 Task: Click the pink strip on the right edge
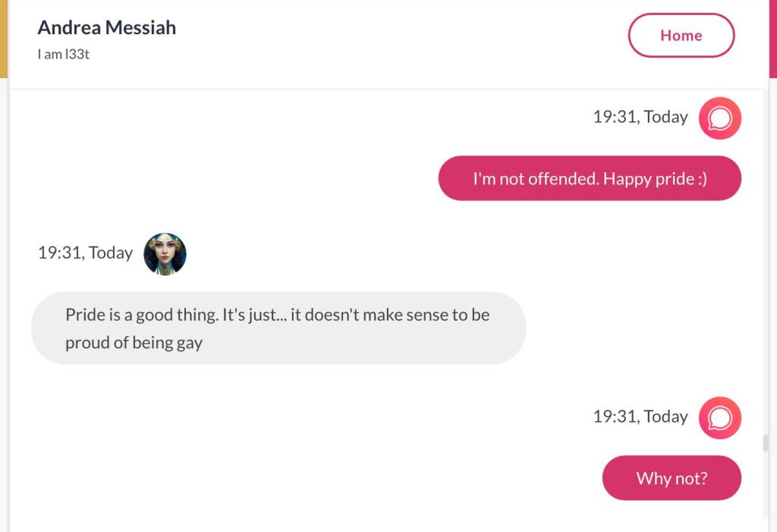773,38
